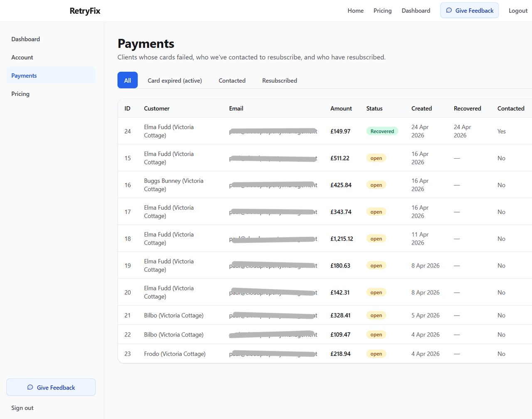
Task: Click the Contacted column header
Action: coord(511,108)
